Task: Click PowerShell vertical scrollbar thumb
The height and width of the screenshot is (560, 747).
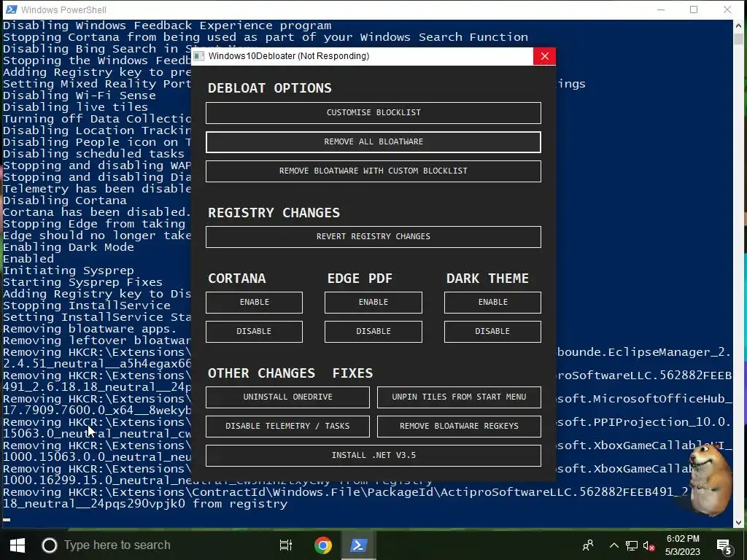Action: (x=739, y=39)
